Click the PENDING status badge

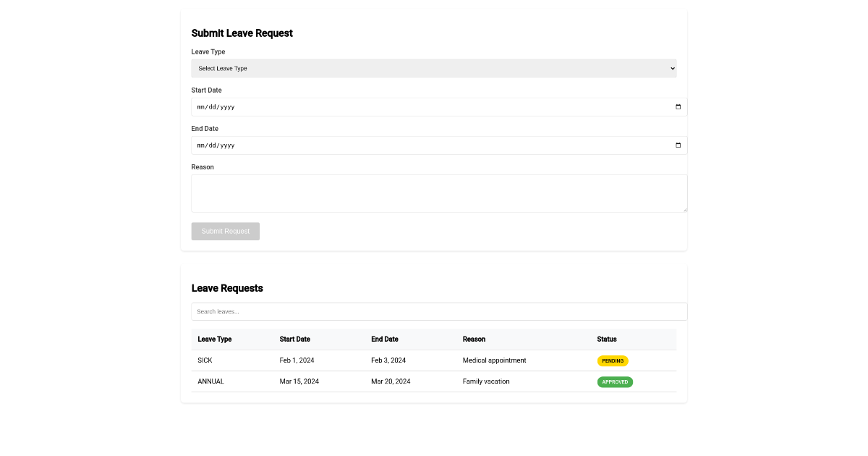(613, 360)
